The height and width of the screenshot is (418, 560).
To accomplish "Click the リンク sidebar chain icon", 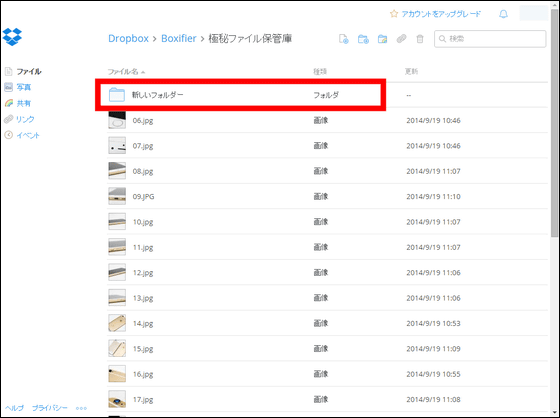I will tap(9, 119).
